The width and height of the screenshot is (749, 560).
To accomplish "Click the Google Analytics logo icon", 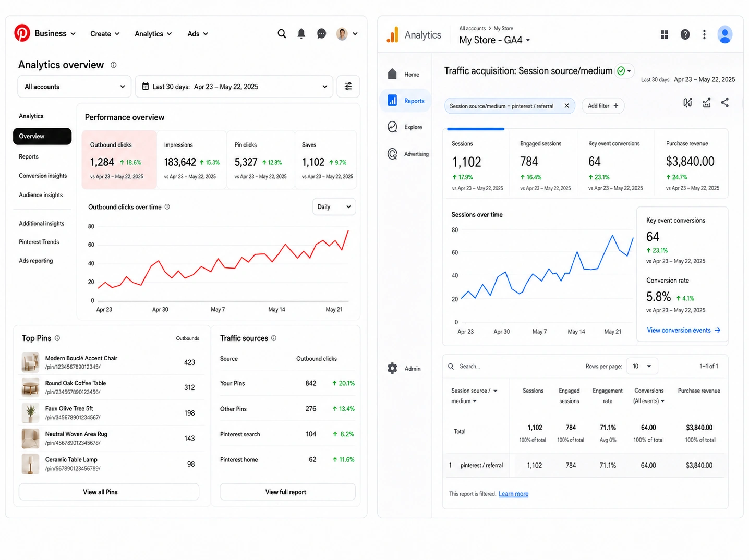I will coord(393,34).
